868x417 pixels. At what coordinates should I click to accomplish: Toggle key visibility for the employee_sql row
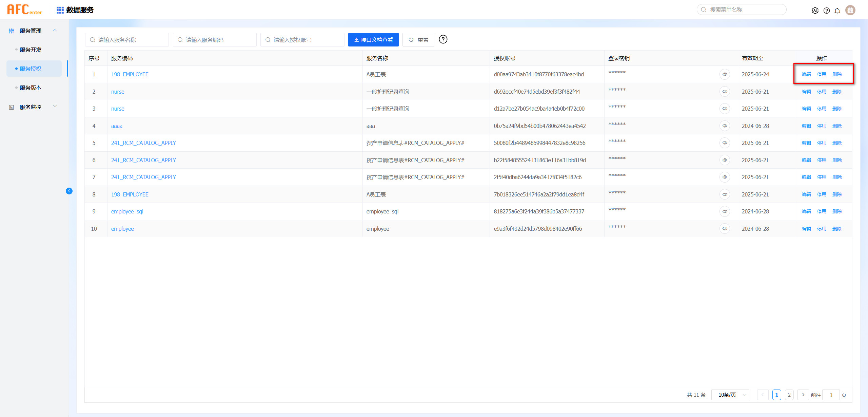pyautogui.click(x=725, y=211)
